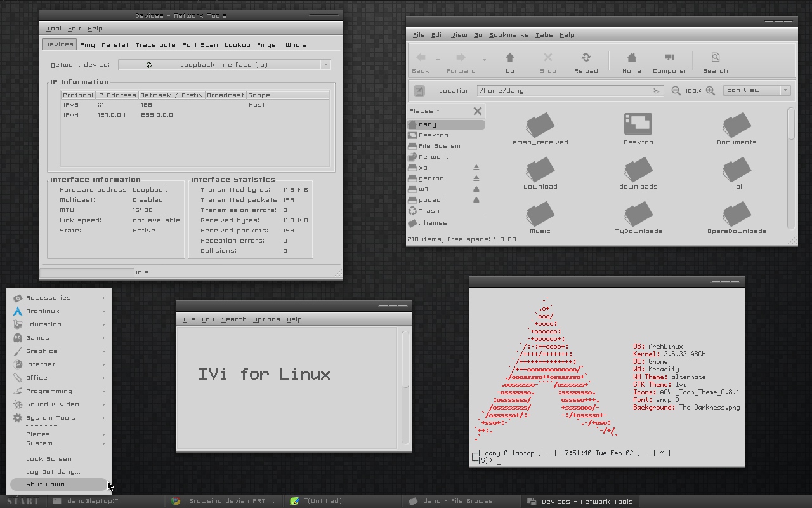Eject the xp volume
812x508 pixels.
click(x=476, y=168)
